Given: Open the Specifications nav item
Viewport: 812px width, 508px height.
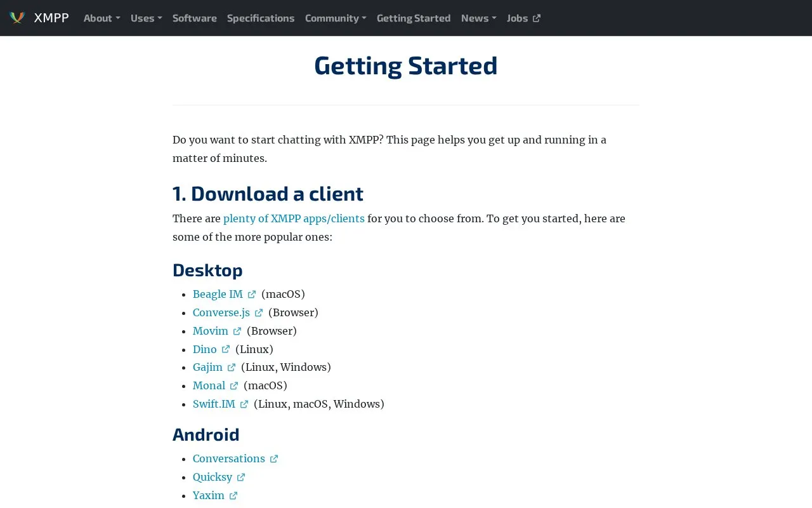Looking at the screenshot, I should 261,18.
